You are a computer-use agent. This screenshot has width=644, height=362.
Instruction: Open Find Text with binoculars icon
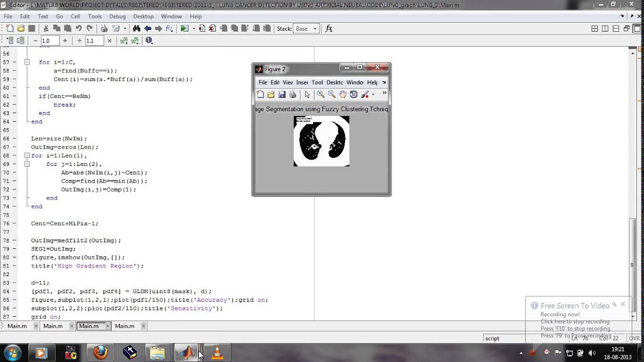pyautogui.click(x=136, y=29)
